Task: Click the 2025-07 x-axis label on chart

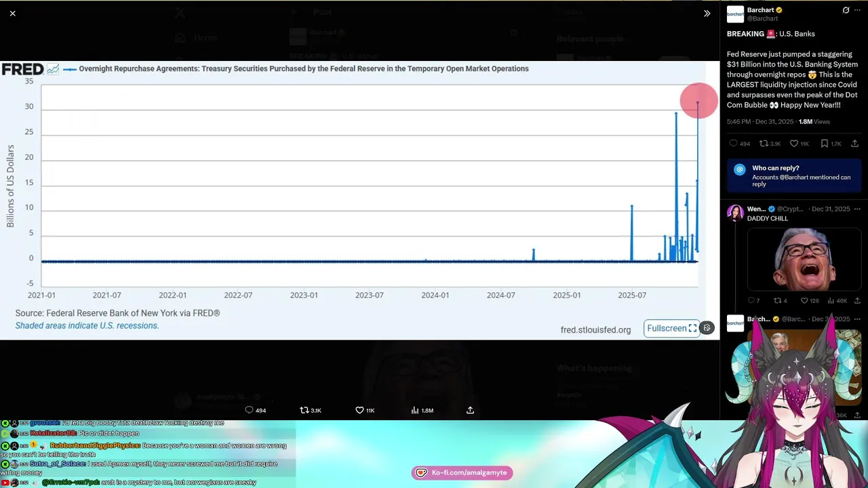Action: point(631,296)
